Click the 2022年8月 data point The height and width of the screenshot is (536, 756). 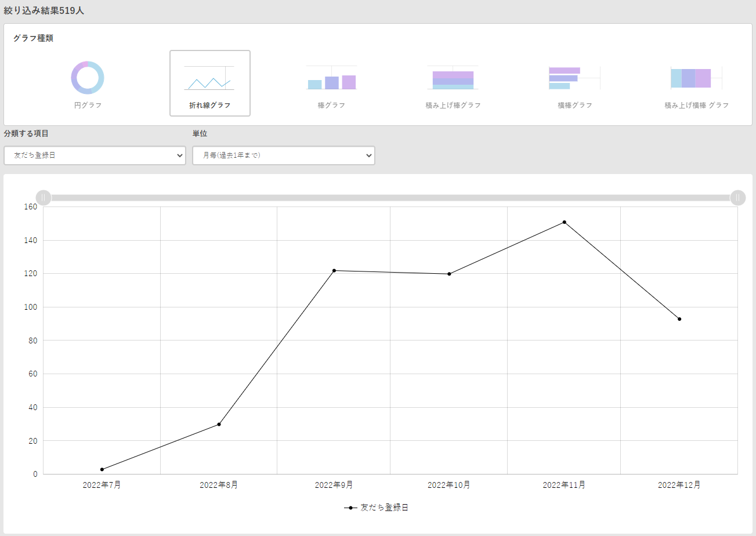coord(219,424)
